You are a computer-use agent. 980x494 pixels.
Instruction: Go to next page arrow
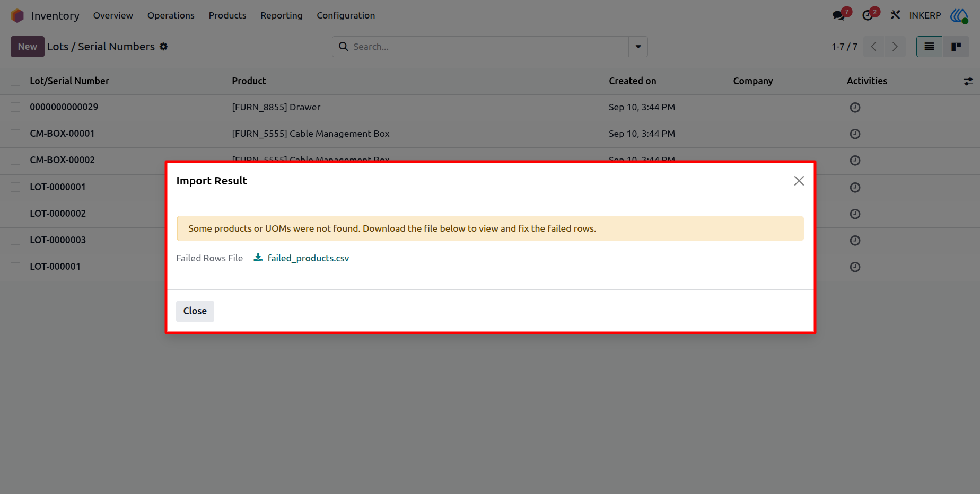coord(895,47)
